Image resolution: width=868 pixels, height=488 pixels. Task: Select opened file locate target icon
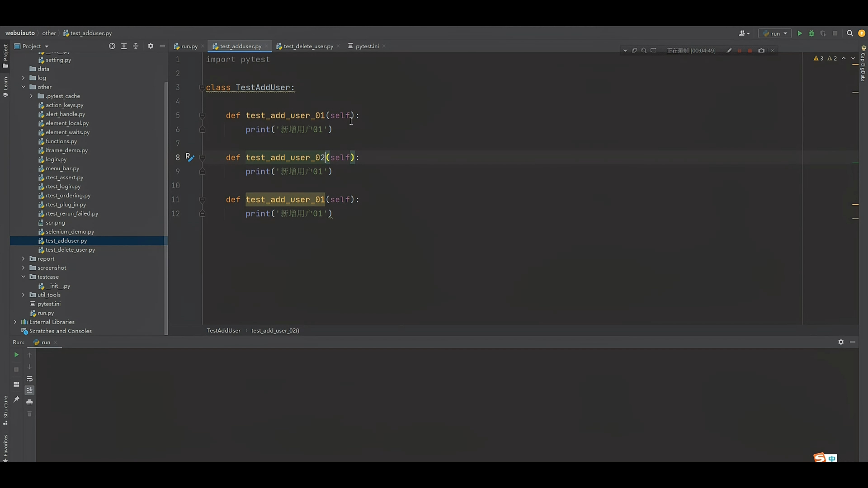point(112,46)
